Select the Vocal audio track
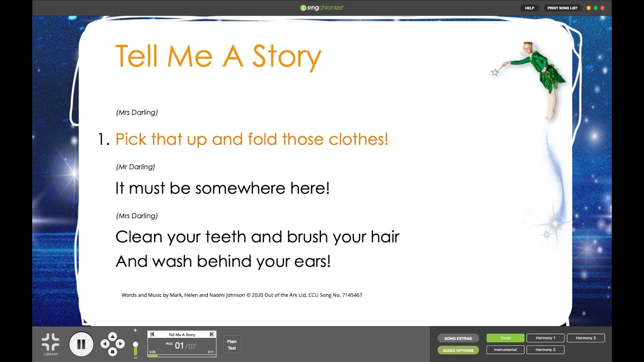Viewport: 644px width, 362px height. coord(505,338)
